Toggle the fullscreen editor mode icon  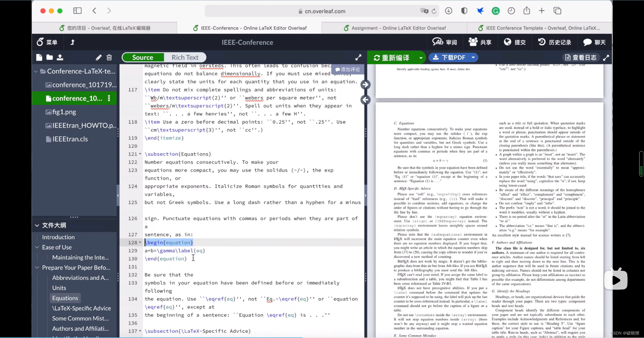pos(358,57)
